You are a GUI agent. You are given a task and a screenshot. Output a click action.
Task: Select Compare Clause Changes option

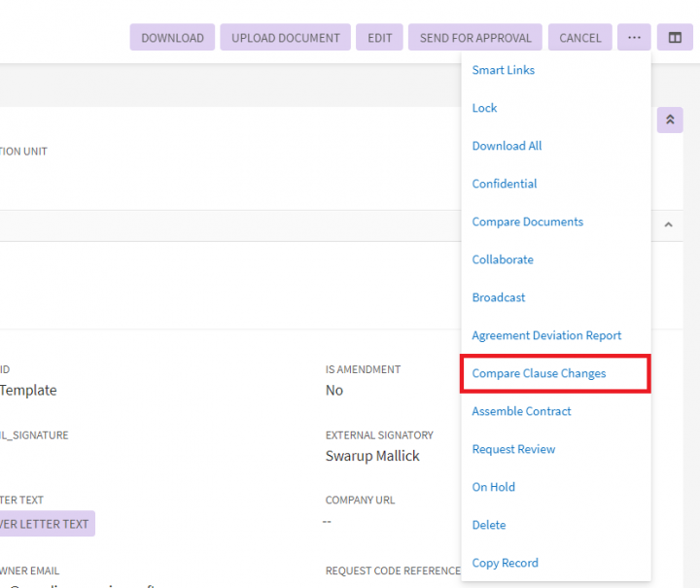point(539,373)
